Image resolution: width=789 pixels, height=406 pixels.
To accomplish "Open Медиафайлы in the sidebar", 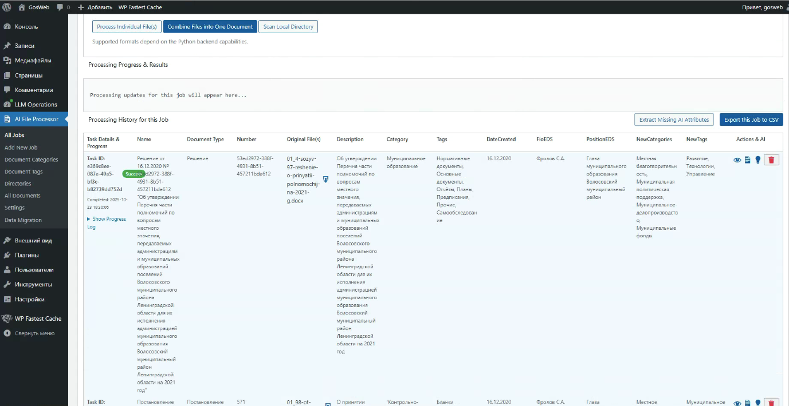I will tap(31, 60).
